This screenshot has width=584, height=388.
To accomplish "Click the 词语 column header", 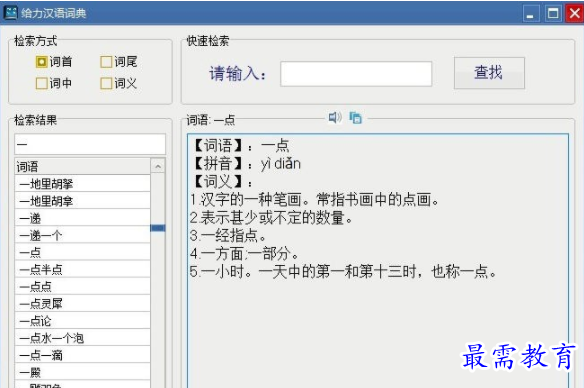I will pos(82,166).
